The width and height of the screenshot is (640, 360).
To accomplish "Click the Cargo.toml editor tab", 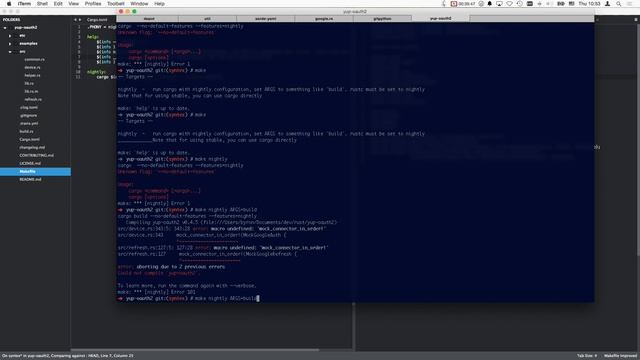I will (97, 20).
